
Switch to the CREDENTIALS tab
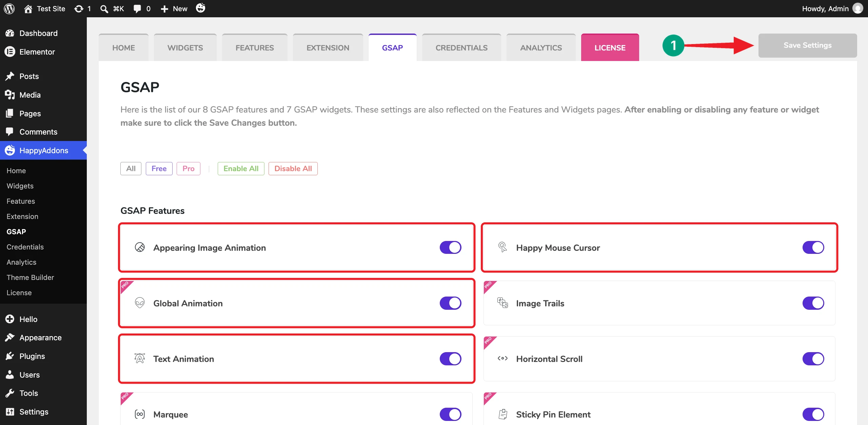pyautogui.click(x=461, y=47)
